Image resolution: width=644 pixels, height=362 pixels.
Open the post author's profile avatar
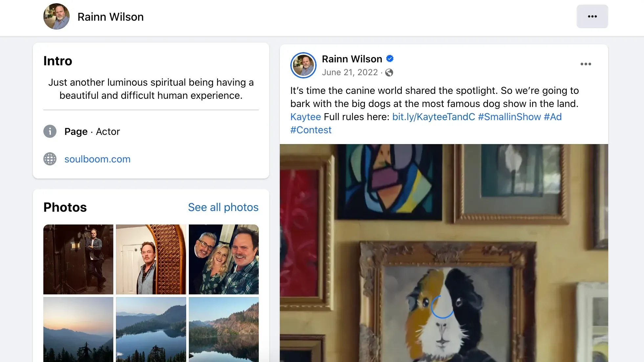(x=303, y=65)
